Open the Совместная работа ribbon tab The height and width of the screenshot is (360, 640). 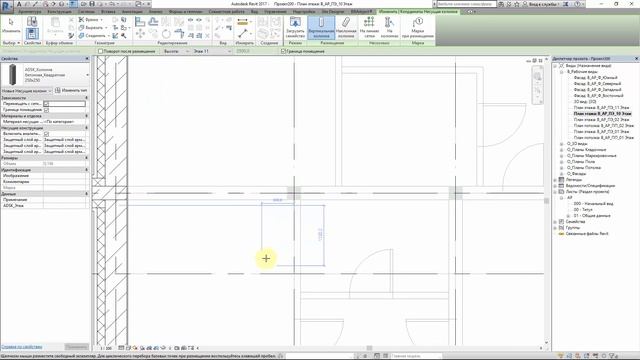[x=226, y=12]
